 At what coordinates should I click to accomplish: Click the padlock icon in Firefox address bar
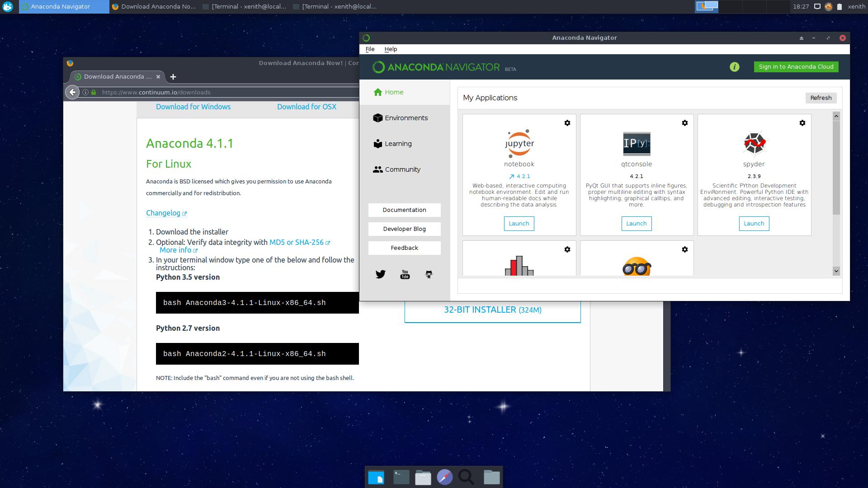click(94, 92)
